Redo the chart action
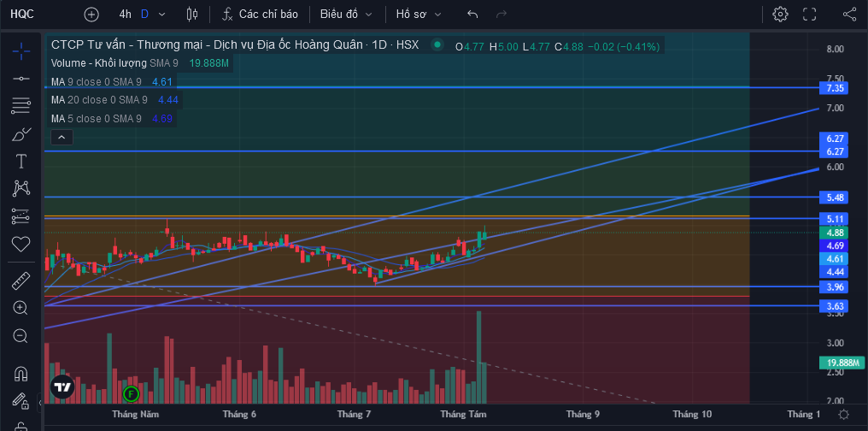868x431 pixels. pos(501,15)
